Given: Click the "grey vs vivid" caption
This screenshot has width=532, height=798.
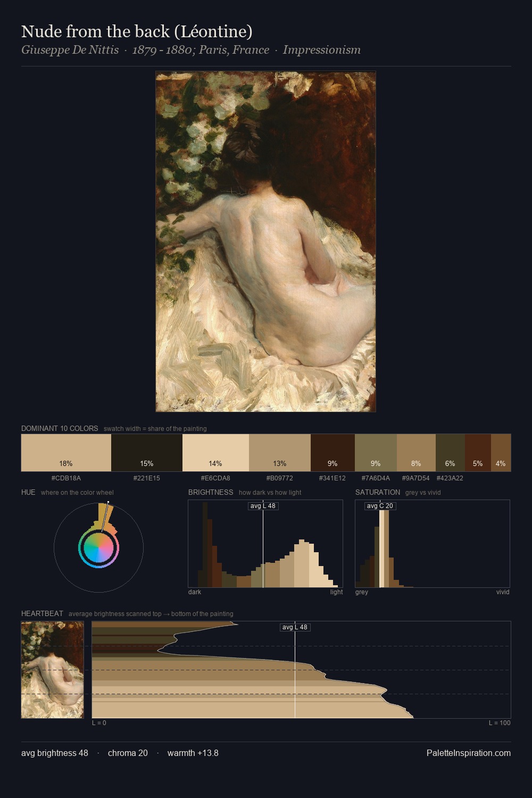Looking at the screenshot, I should [x=423, y=492].
